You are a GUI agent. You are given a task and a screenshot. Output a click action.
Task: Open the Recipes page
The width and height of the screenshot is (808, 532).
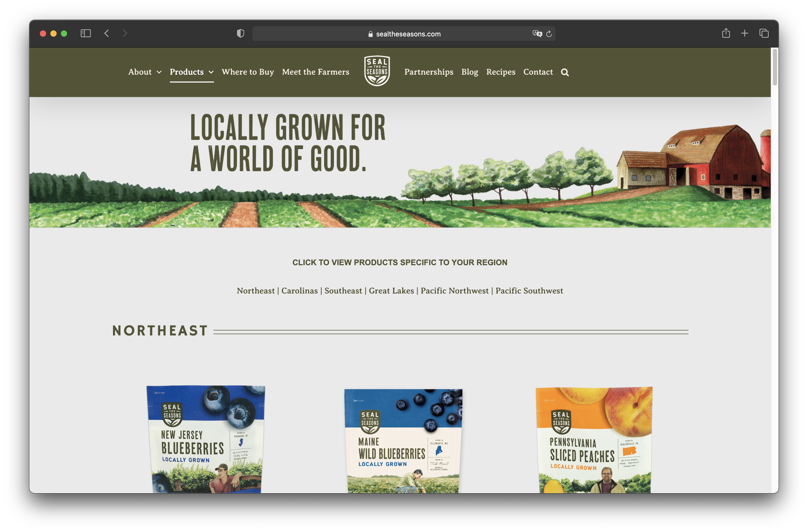(x=500, y=72)
